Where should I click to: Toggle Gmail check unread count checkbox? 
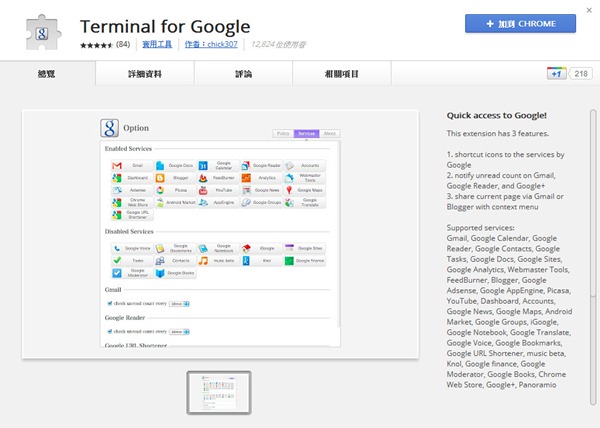point(109,303)
